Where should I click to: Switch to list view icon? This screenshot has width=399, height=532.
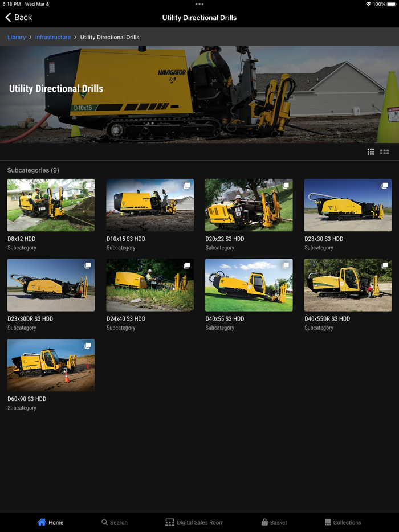click(x=384, y=152)
